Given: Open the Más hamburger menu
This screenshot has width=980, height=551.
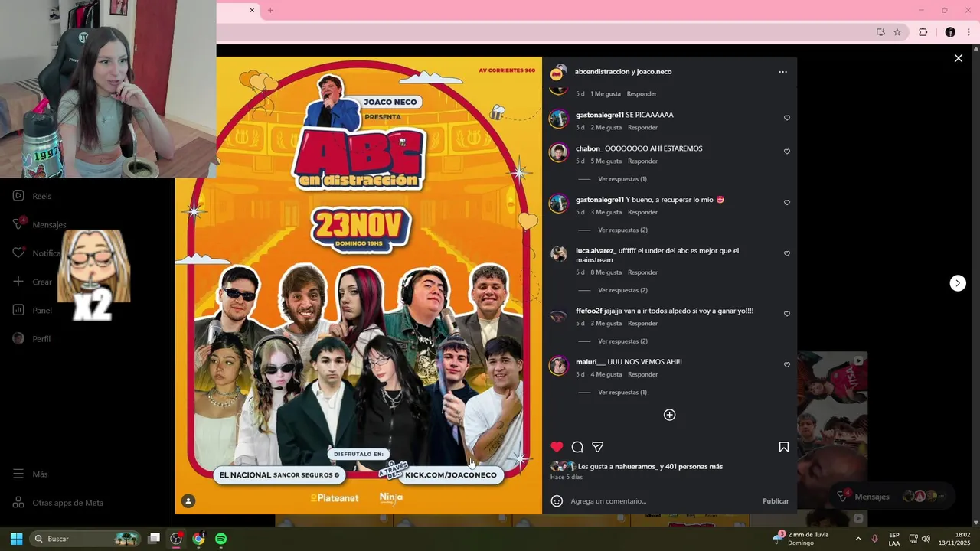Looking at the screenshot, I should 30,474.
